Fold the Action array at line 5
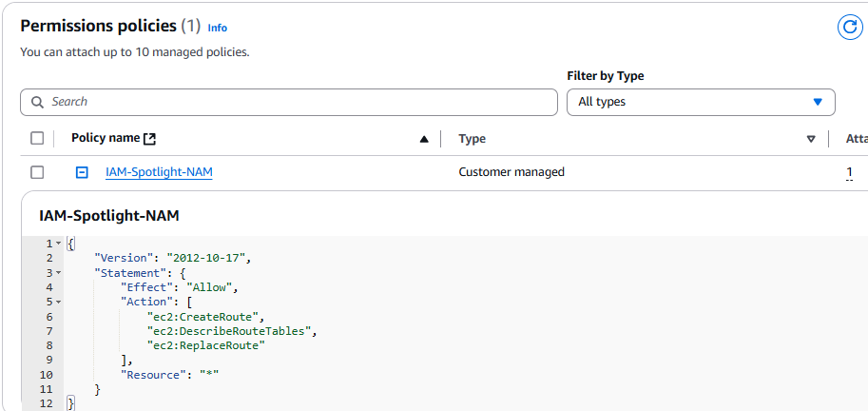Screen dimensions: 868x411 pyautogui.click(x=59, y=302)
